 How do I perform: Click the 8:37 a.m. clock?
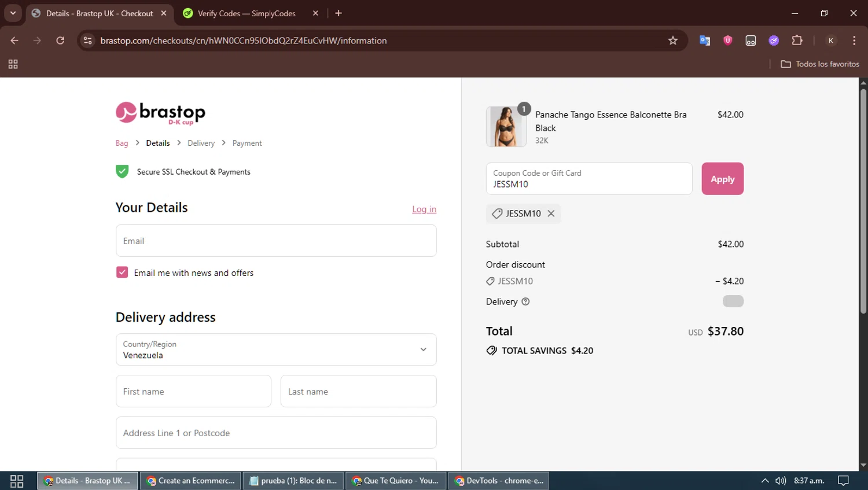coord(809,481)
